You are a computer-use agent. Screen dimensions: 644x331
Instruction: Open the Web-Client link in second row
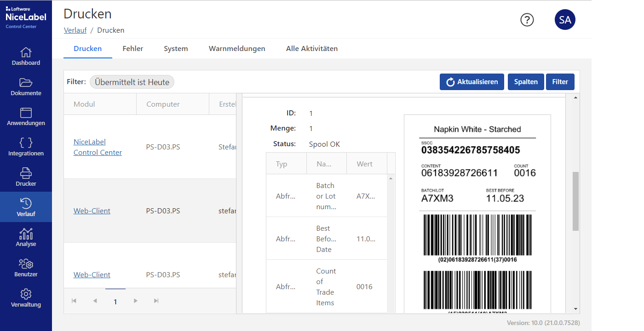click(x=92, y=211)
